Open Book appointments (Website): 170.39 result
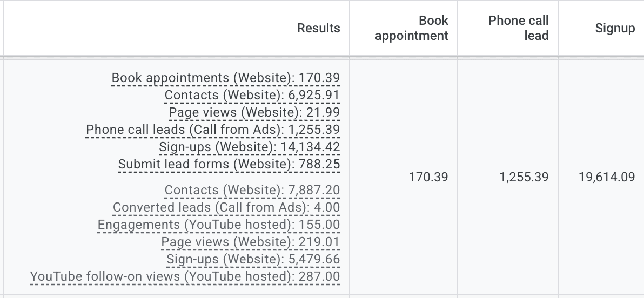The image size is (644, 298). [x=225, y=78]
